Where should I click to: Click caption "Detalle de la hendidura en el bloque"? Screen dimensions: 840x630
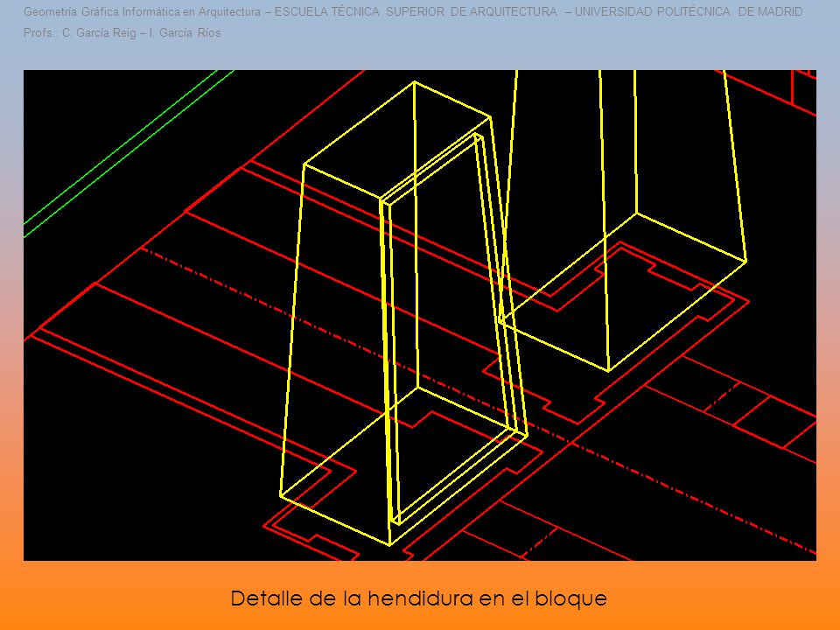pos(419,598)
